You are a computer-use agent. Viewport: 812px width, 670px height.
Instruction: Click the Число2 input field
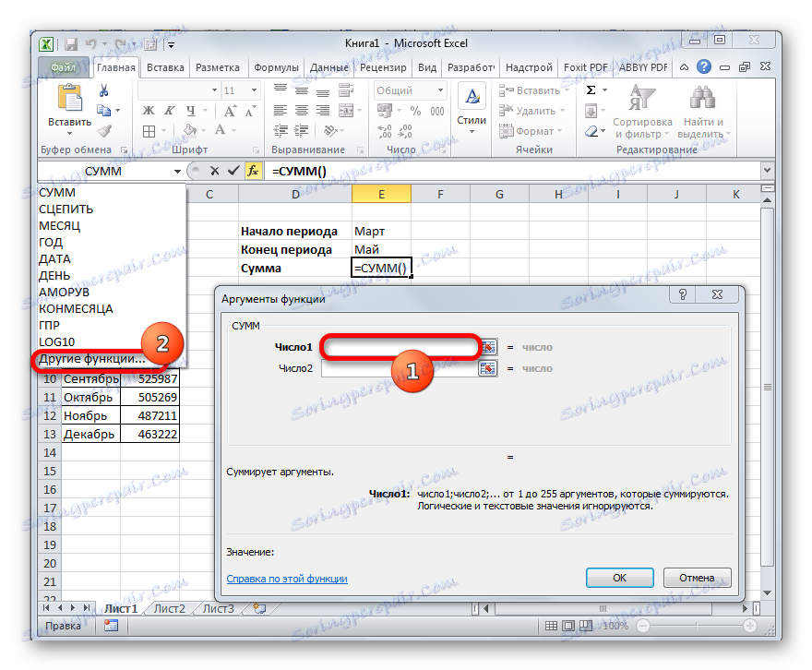click(x=400, y=368)
